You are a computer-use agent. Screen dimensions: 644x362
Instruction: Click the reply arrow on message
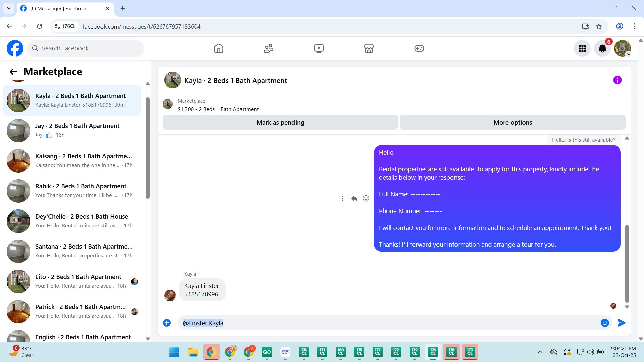[354, 198]
